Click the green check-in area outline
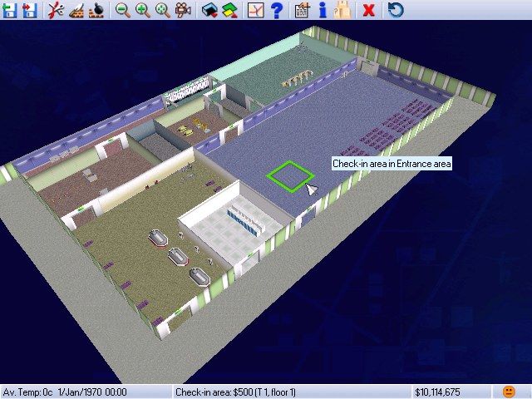This screenshot has height=399, width=532. tap(290, 164)
